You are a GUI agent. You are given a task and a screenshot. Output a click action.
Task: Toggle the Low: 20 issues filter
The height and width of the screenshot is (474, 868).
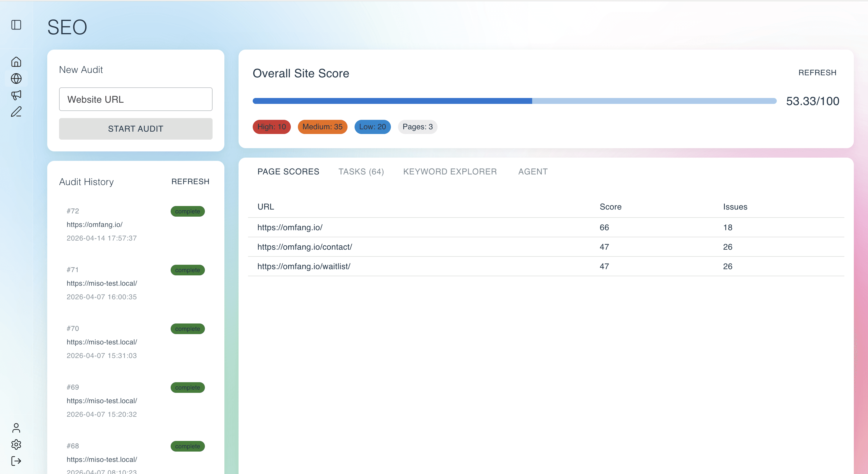click(x=372, y=127)
